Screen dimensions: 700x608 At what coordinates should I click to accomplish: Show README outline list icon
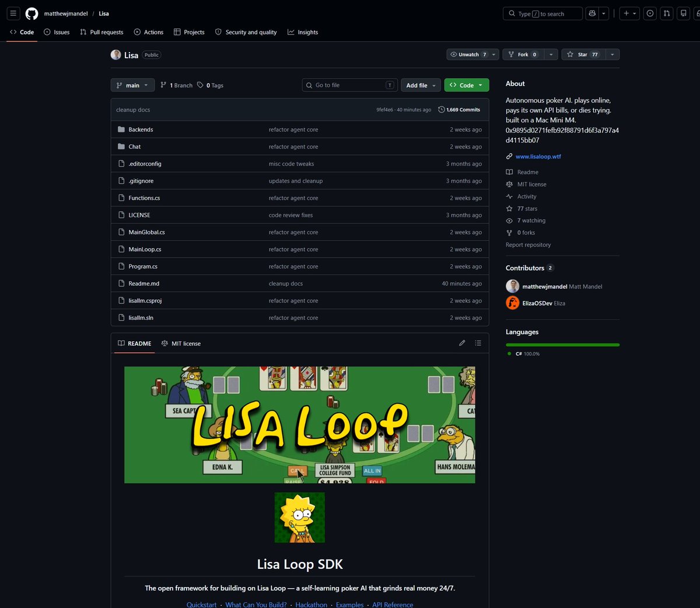[x=478, y=343]
